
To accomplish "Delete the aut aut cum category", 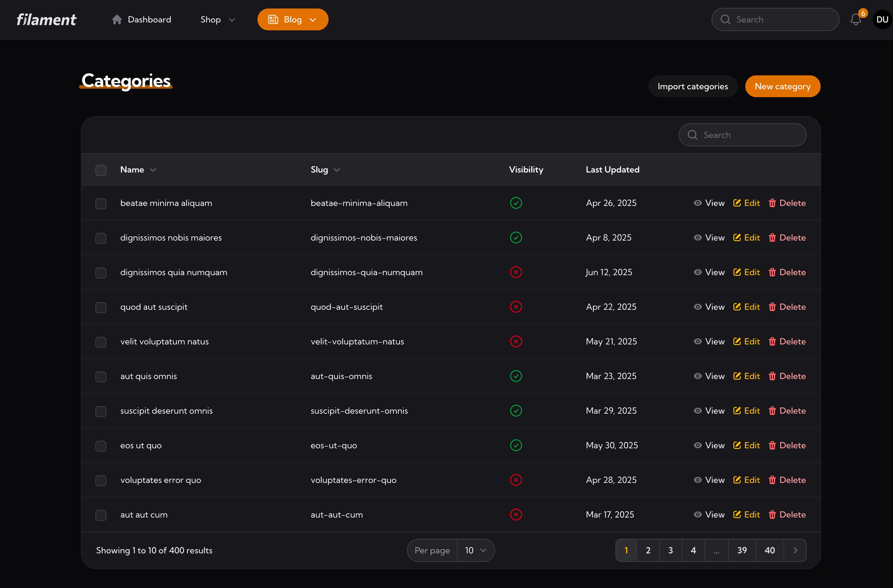I will [787, 514].
